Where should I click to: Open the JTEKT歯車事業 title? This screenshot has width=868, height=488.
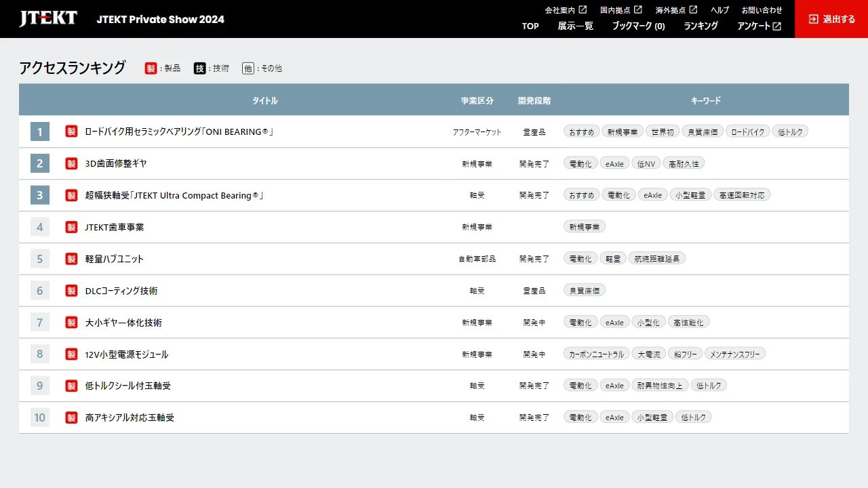click(115, 227)
